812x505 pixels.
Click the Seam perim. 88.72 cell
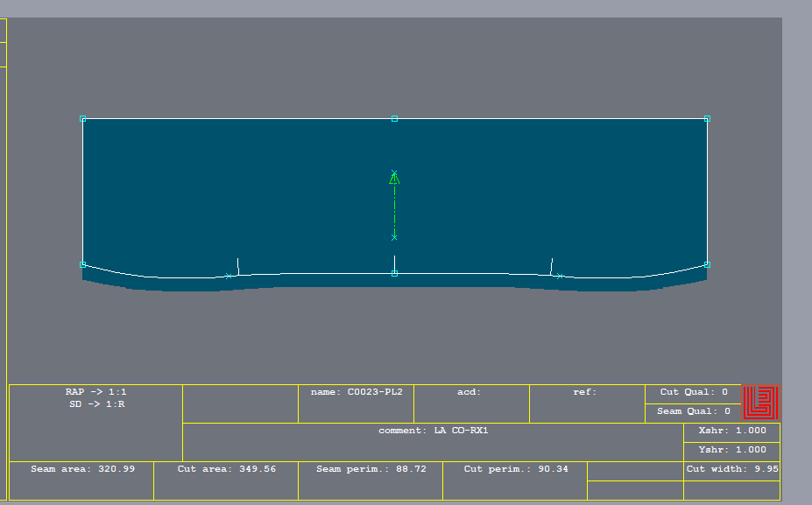click(371, 480)
